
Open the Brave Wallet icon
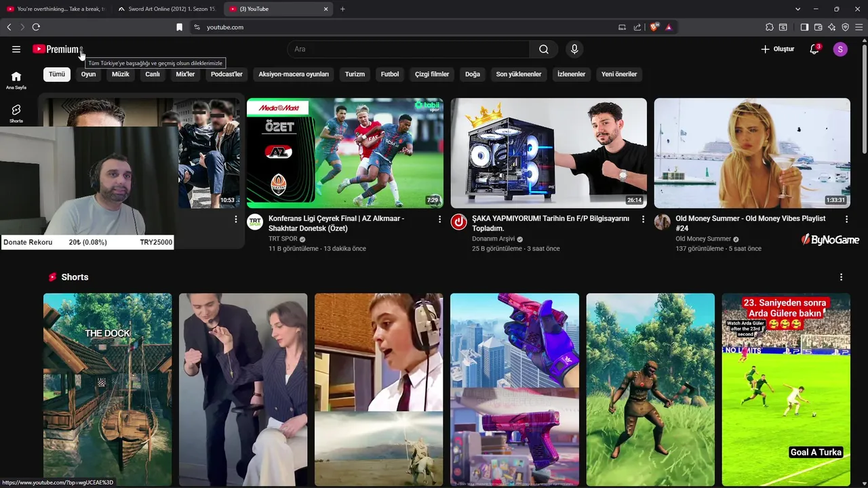click(x=818, y=27)
